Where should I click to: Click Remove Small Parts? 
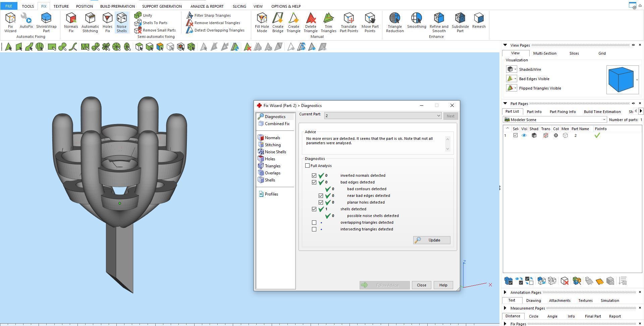[x=155, y=30]
